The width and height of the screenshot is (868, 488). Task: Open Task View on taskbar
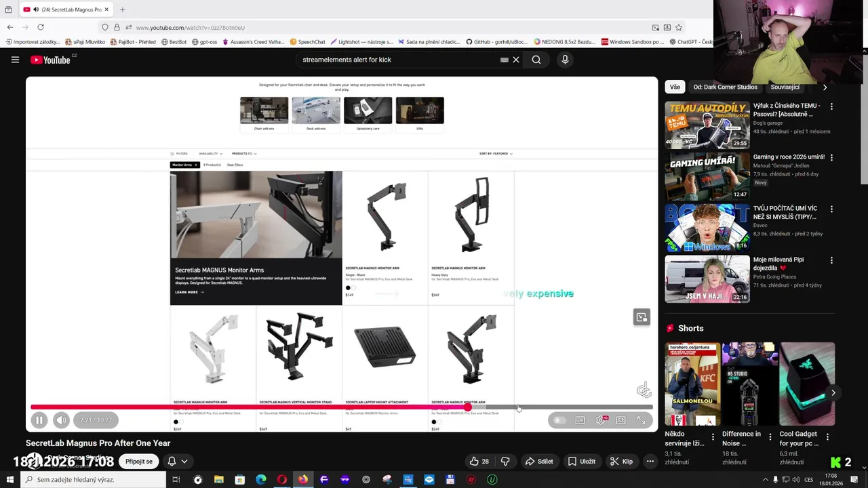(176, 480)
